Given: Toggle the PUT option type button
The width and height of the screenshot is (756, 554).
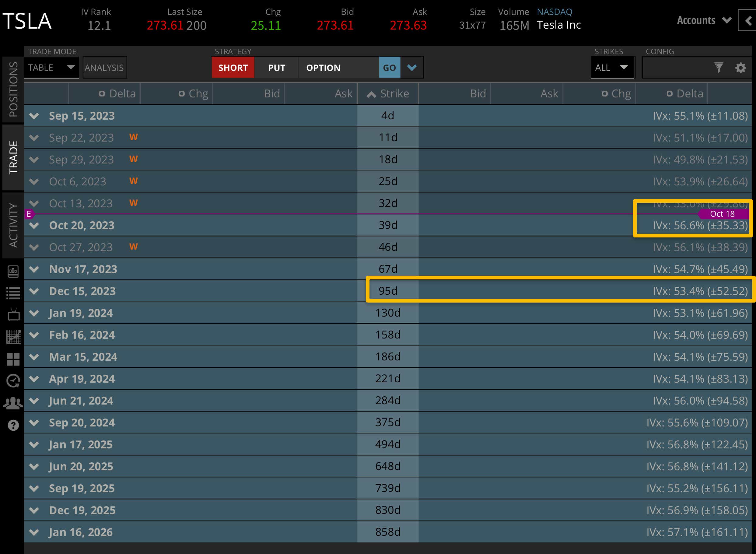Looking at the screenshot, I should (277, 68).
